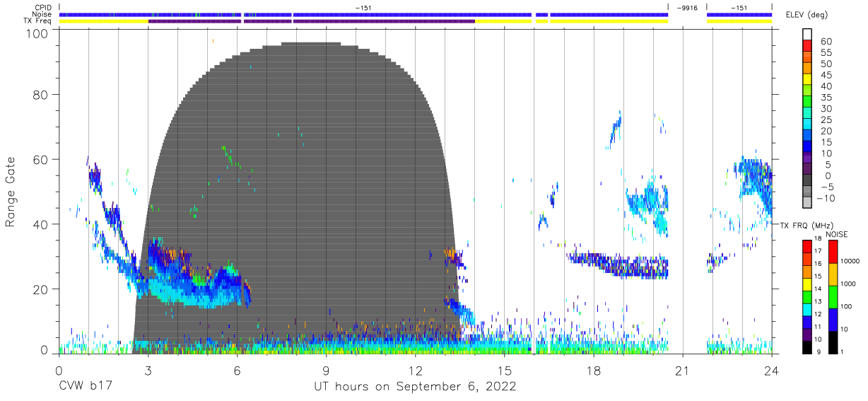Click the hour 18 tick label on the time axis
The width and height of the screenshot is (868, 401).
click(x=593, y=371)
